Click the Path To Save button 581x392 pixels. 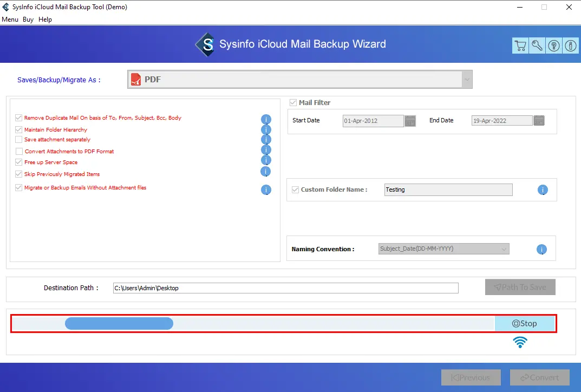520,288
